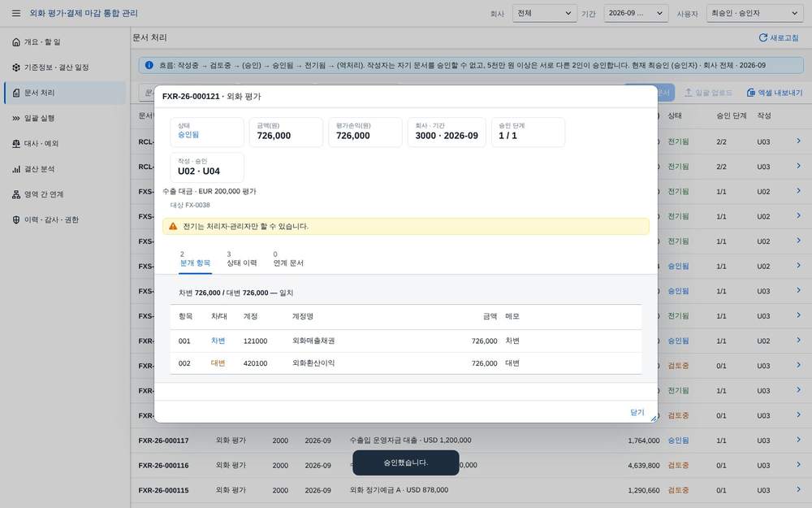Select 기준정보 · 결산 일정 gear sidebar icon

16,67
